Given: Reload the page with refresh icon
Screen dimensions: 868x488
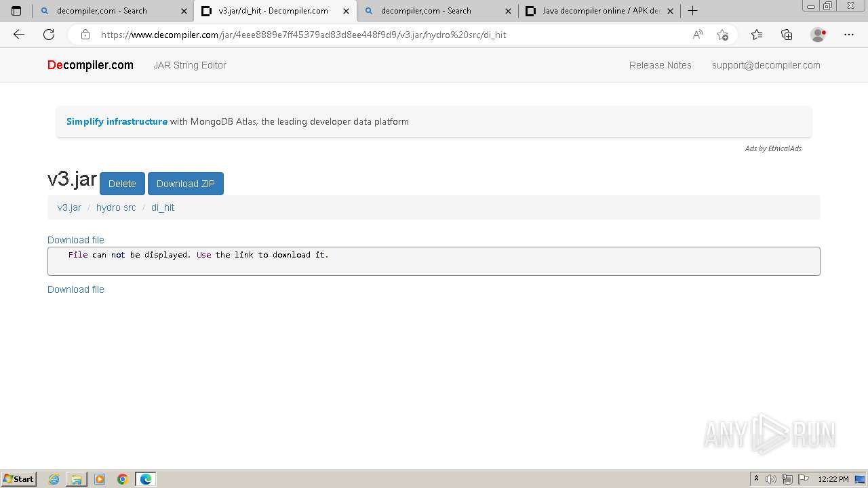Looking at the screenshot, I should click(49, 35).
